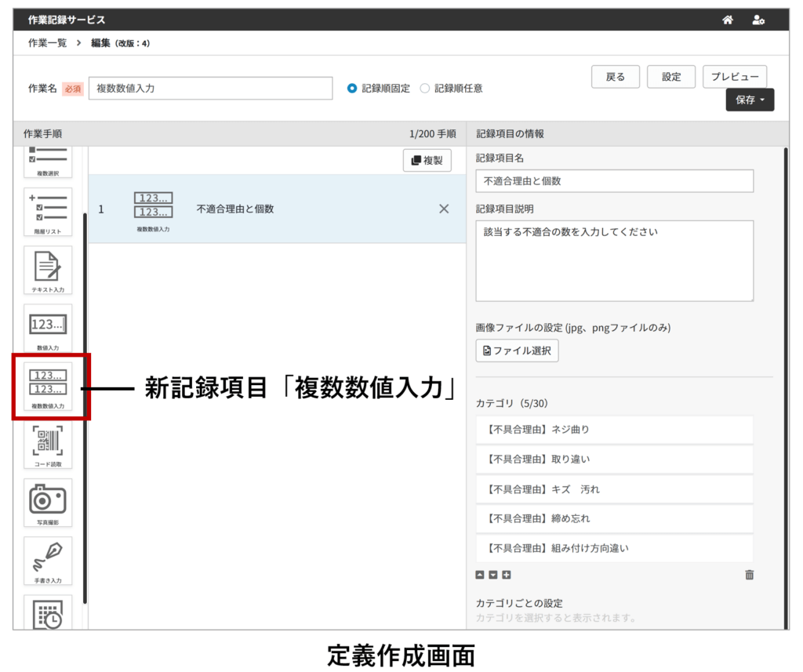
Task: Select the テキスト入力 item icon
Action: pos(48,270)
